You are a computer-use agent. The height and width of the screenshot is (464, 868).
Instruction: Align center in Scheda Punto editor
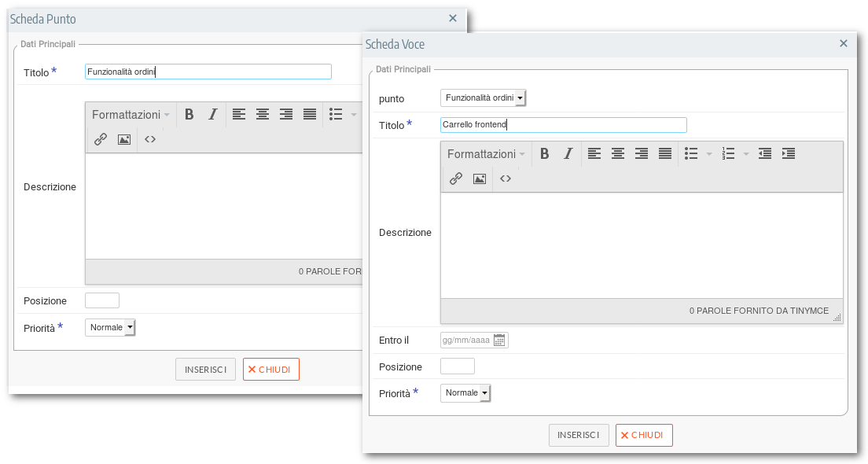(263, 115)
